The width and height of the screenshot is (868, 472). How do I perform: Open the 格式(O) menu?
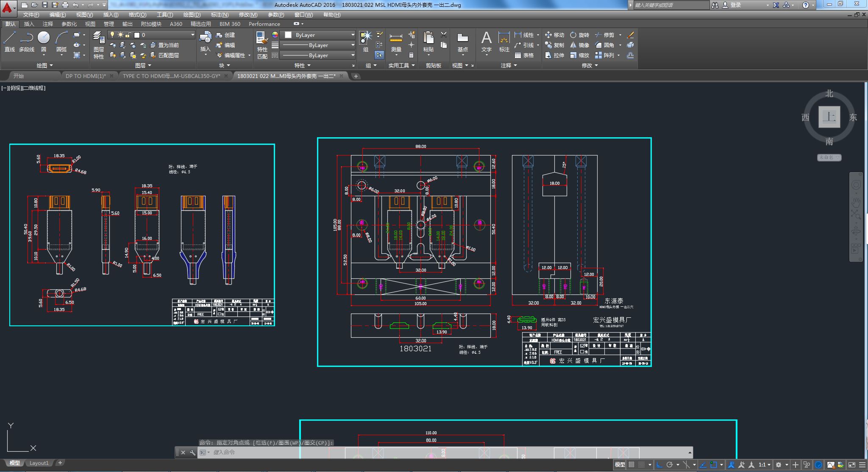[x=137, y=14]
